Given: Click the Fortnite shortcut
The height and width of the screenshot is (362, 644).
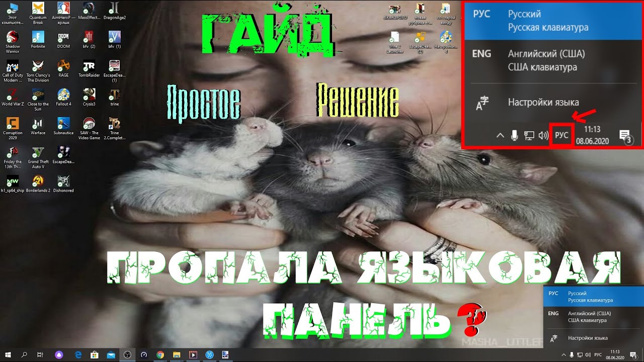Looking at the screenshot, I should tap(38, 40).
